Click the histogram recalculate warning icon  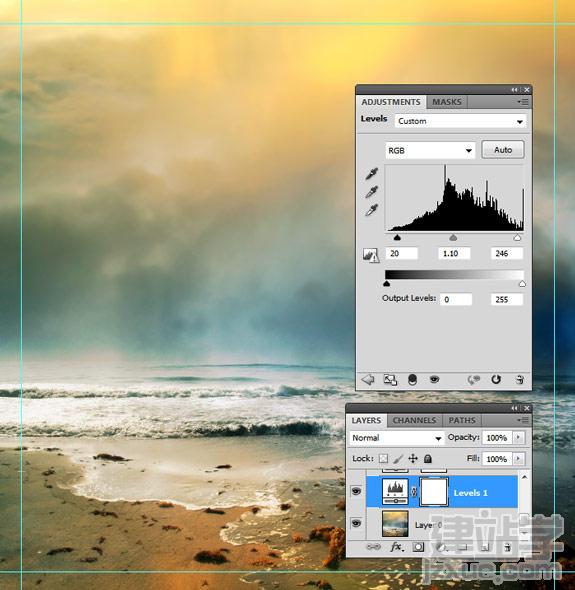tap(371, 255)
